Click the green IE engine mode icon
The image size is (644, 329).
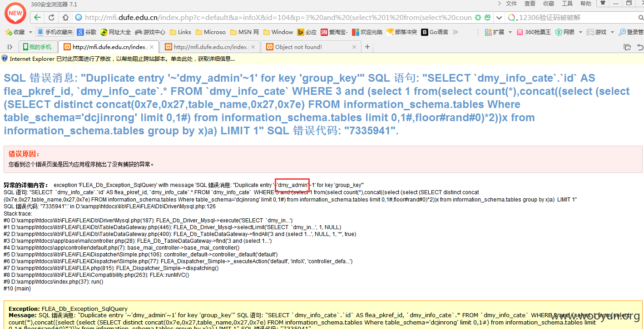pos(487,18)
